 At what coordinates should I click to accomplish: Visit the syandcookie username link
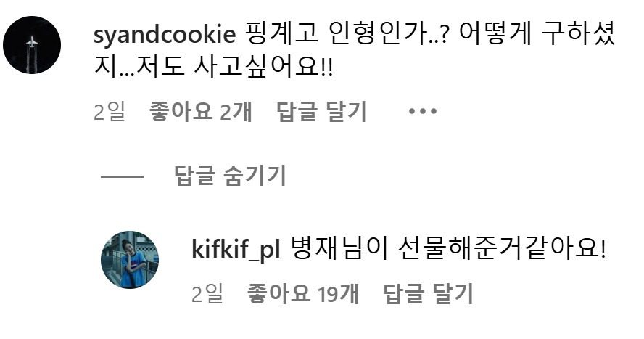click(x=165, y=34)
